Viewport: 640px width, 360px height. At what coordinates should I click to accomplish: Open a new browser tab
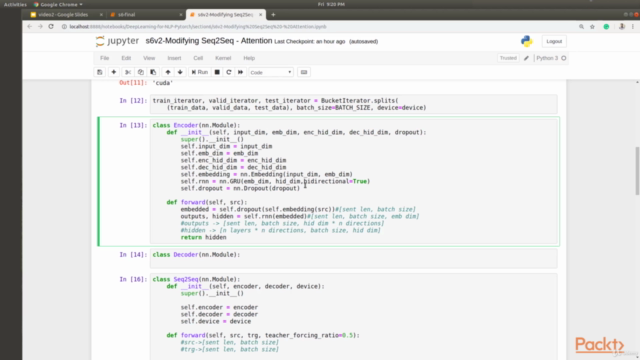pyautogui.click(x=273, y=15)
